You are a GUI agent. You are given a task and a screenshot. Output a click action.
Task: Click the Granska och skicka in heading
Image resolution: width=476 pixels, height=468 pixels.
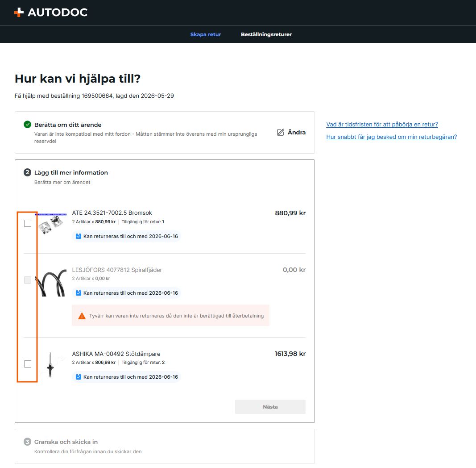(66, 442)
